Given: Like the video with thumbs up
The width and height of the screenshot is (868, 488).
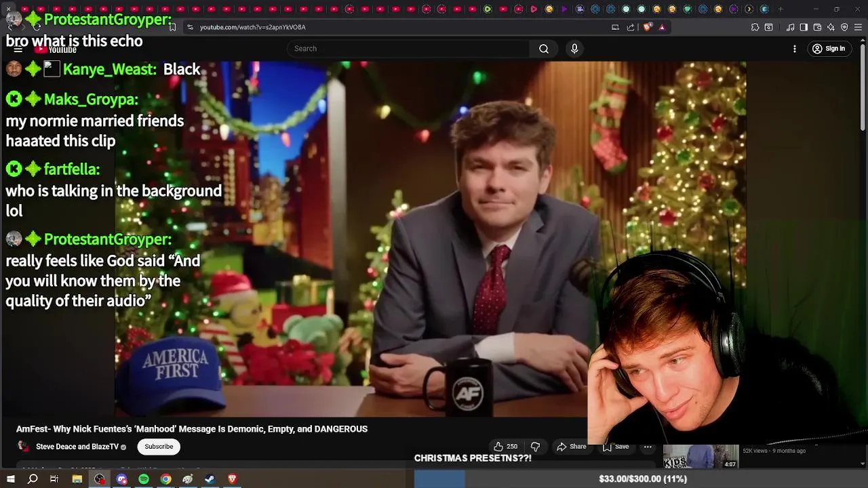Looking at the screenshot, I should tap(505, 447).
